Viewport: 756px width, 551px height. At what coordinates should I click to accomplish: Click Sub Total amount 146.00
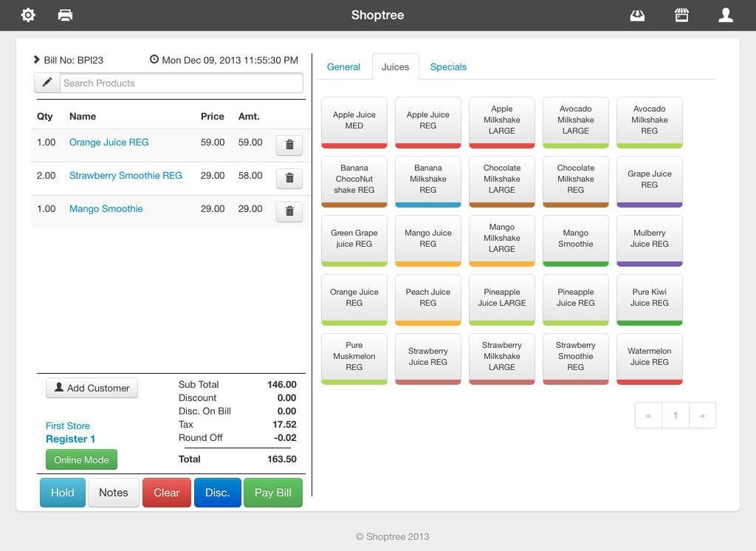282,385
